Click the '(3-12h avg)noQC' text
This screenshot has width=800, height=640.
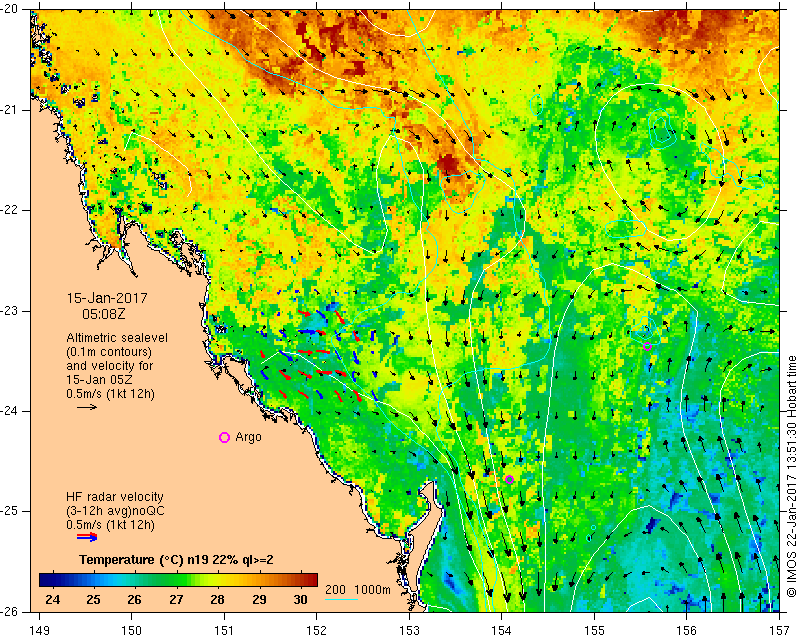pyautogui.click(x=115, y=511)
